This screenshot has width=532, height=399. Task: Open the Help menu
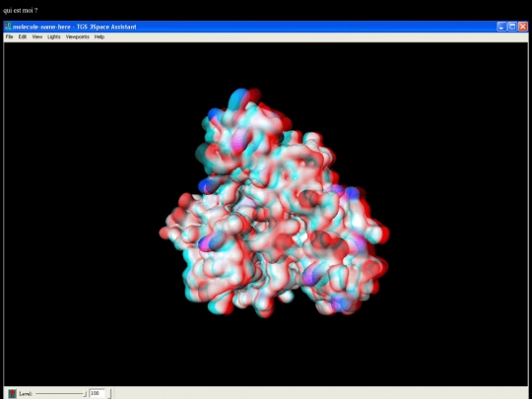[x=100, y=36]
